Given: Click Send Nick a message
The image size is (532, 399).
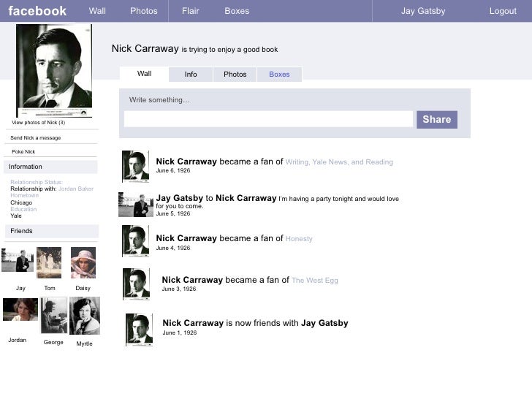Looking at the screenshot, I should pyautogui.click(x=36, y=137).
